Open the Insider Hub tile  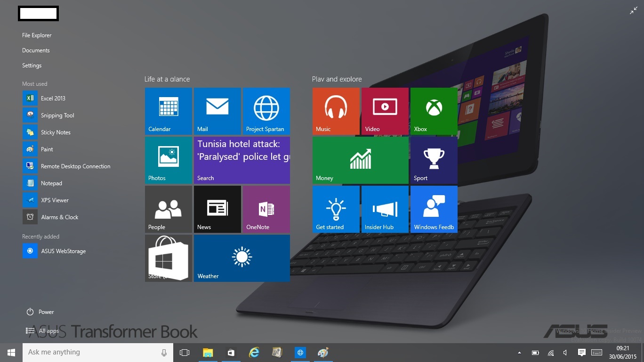coord(385,209)
